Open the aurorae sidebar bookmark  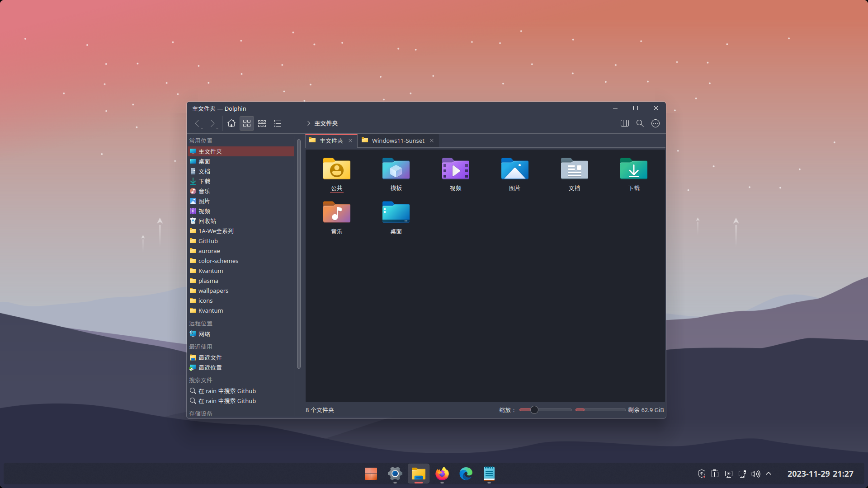(x=241, y=251)
